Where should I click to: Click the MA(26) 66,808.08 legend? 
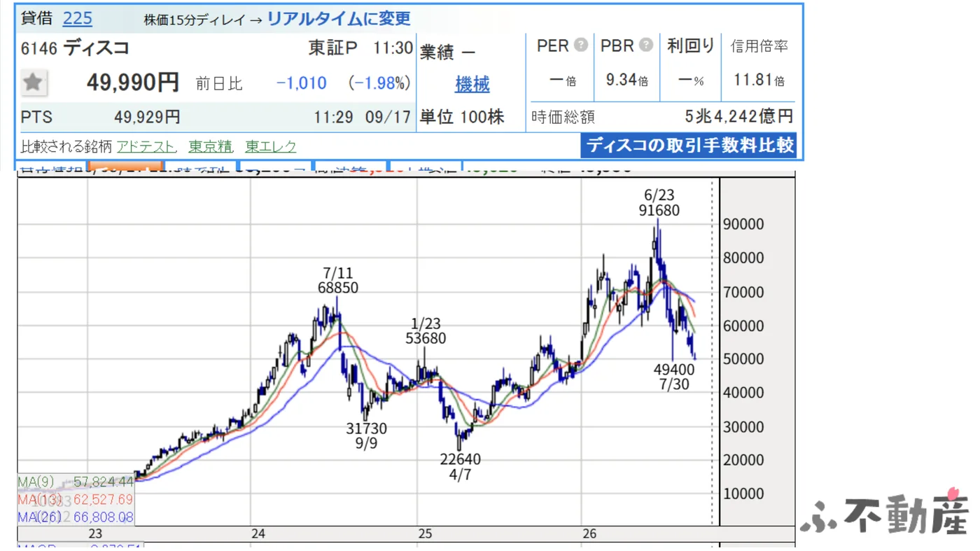tap(76, 517)
